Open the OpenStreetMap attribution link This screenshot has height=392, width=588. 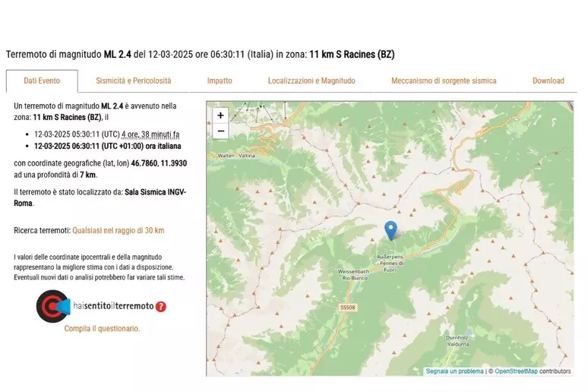[516, 371]
